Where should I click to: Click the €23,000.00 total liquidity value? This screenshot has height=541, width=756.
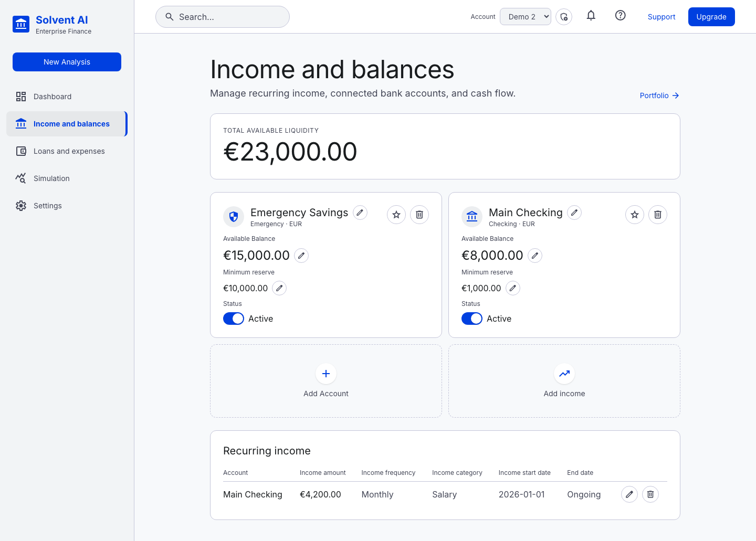(x=290, y=152)
